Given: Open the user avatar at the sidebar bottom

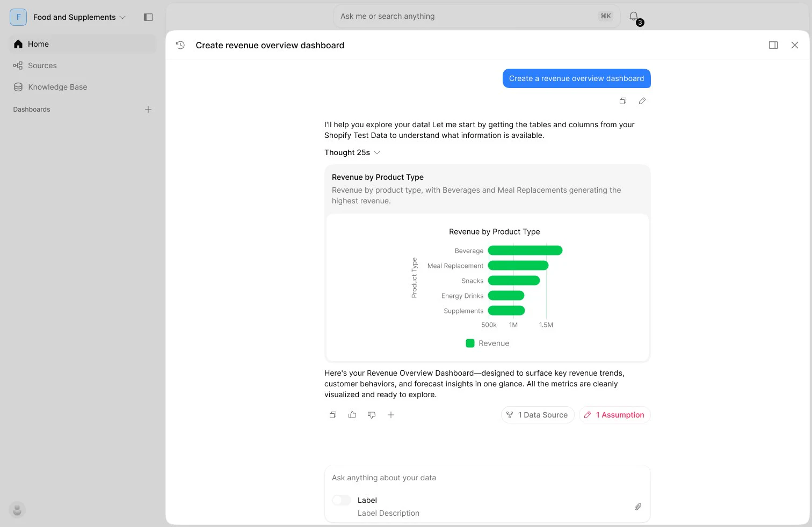Looking at the screenshot, I should (17, 510).
